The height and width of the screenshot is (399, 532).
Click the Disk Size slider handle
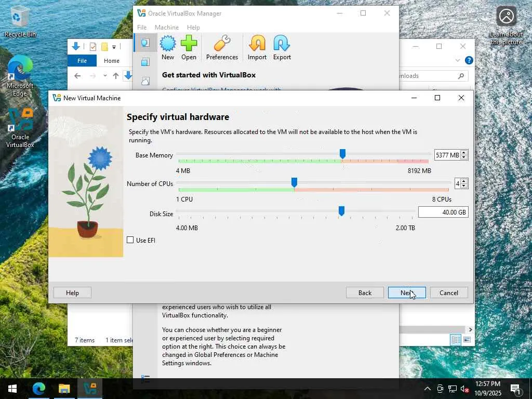[342, 211]
